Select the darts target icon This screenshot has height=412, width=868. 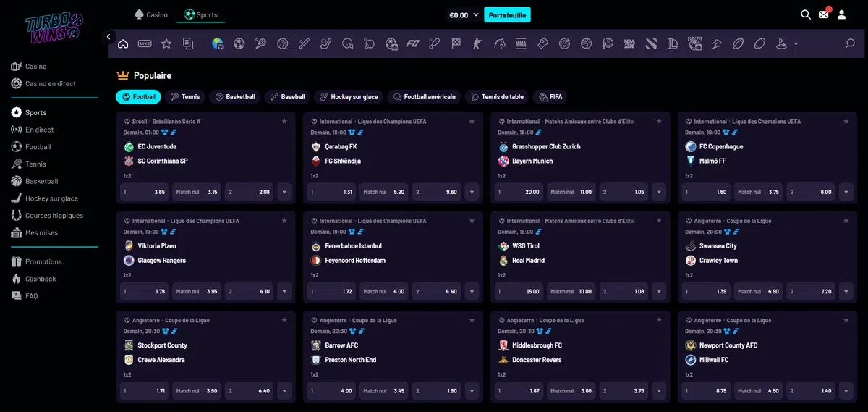(564, 43)
